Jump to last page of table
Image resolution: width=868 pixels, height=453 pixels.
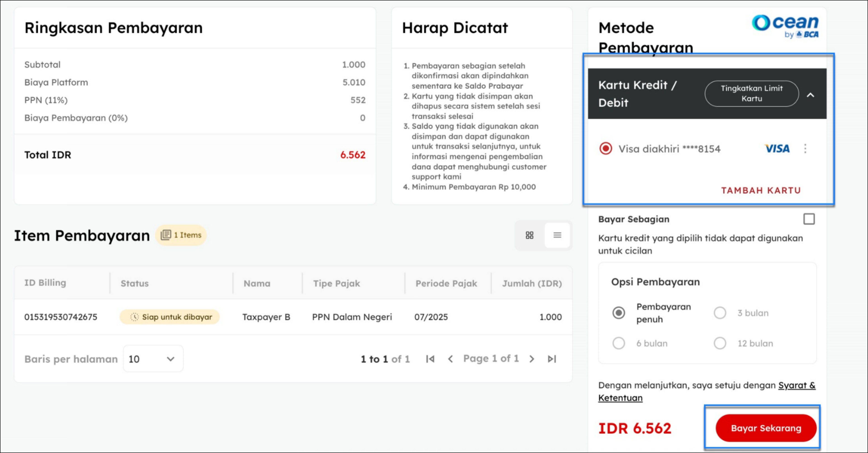click(x=552, y=359)
